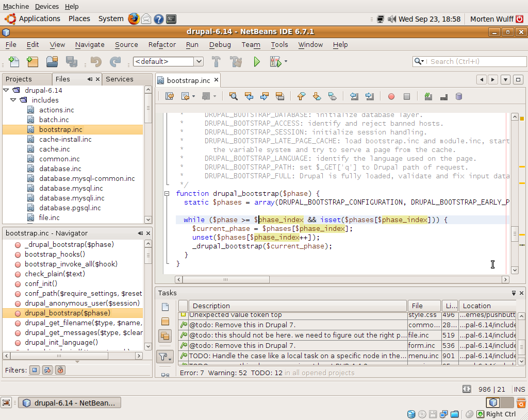Screen dimensions: 528x420
Task: Shift the line right in editor
Action: pyautogui.click(x=369, y=96)
